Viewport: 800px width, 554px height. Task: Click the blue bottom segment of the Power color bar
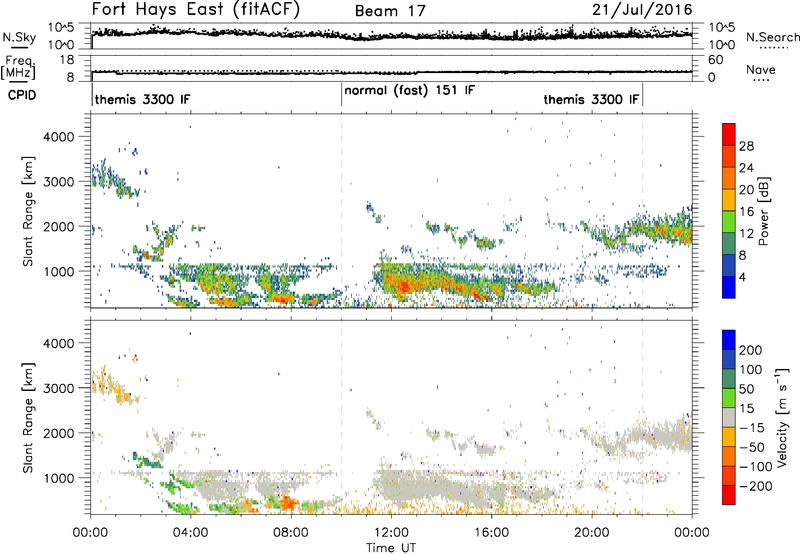pos(729,287)
